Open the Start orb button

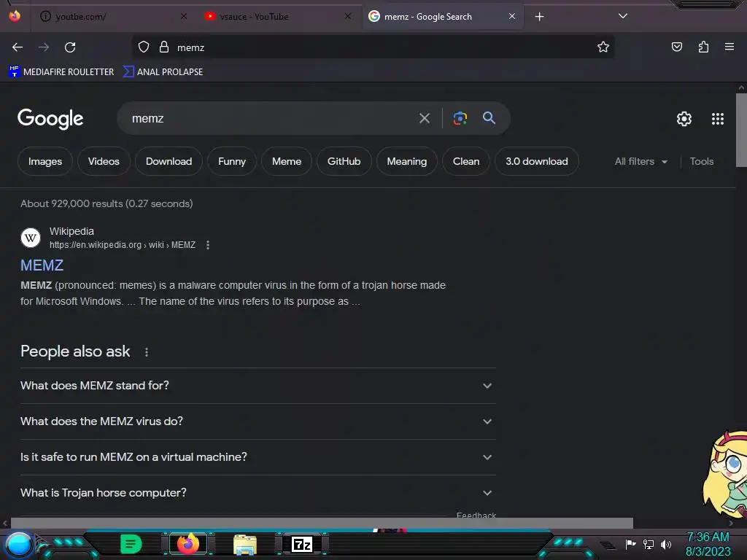[x=19, y=544]
